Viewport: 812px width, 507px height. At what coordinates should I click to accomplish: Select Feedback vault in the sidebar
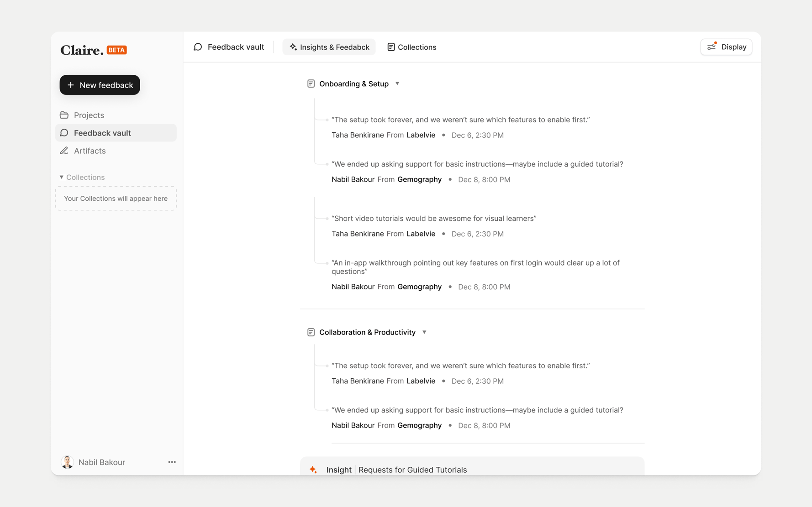(116, 133)
